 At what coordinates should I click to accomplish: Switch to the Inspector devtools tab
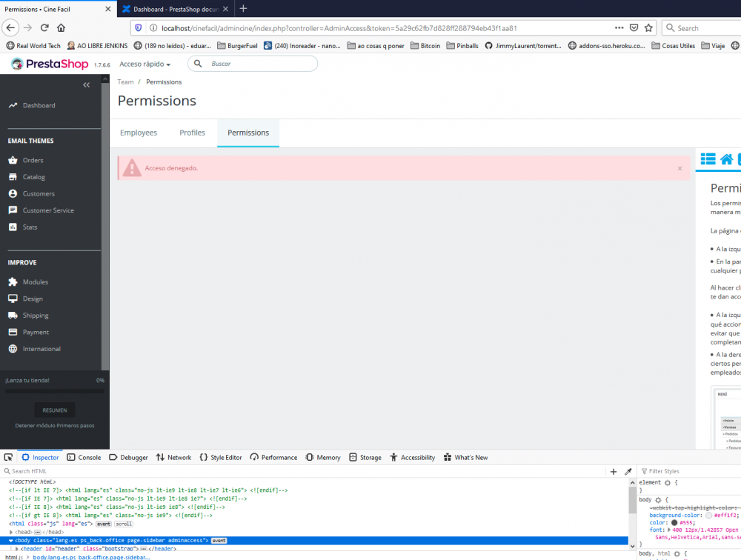pos(40,458)
